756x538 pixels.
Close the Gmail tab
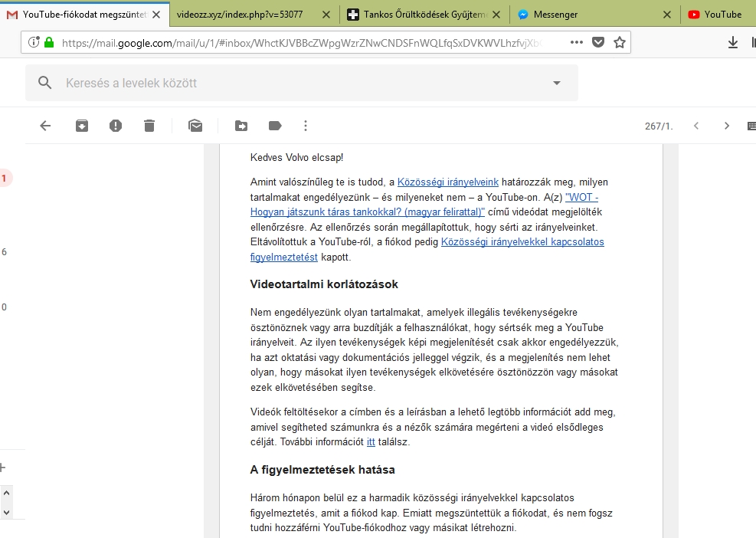(x=156, y=15)
